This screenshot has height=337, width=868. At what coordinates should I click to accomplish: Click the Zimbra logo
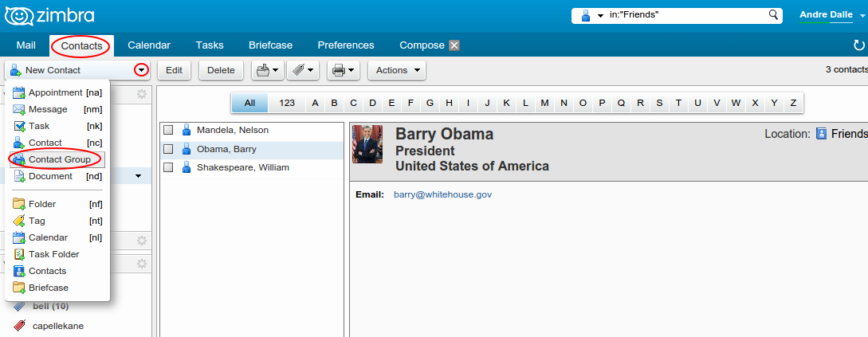click(49, 15)
